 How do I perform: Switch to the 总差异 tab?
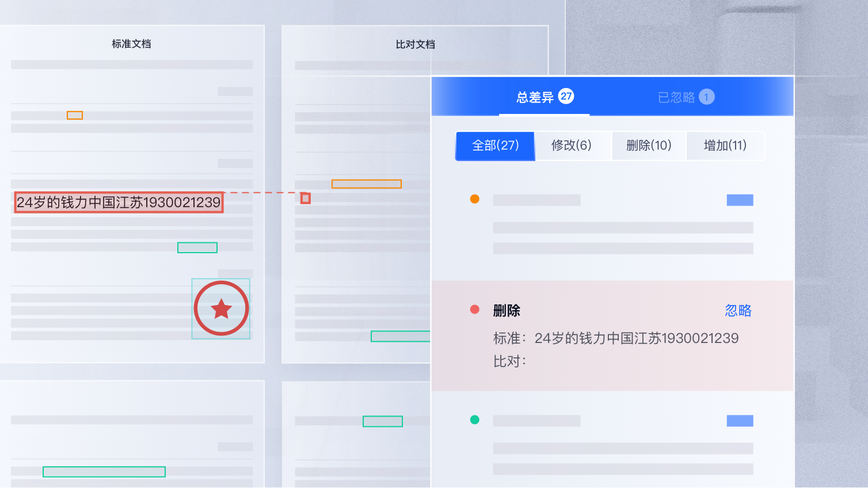click(x=545, y=97)
